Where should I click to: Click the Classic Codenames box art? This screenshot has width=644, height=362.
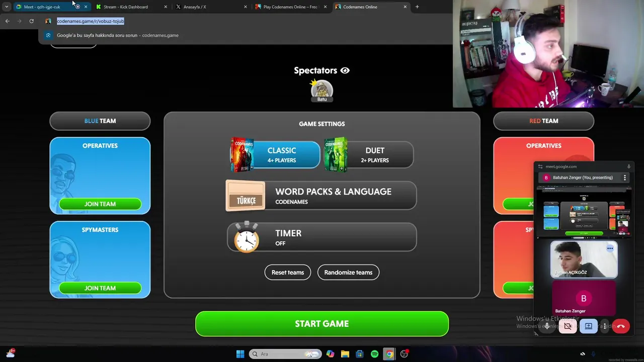click(x=242, y=155)
